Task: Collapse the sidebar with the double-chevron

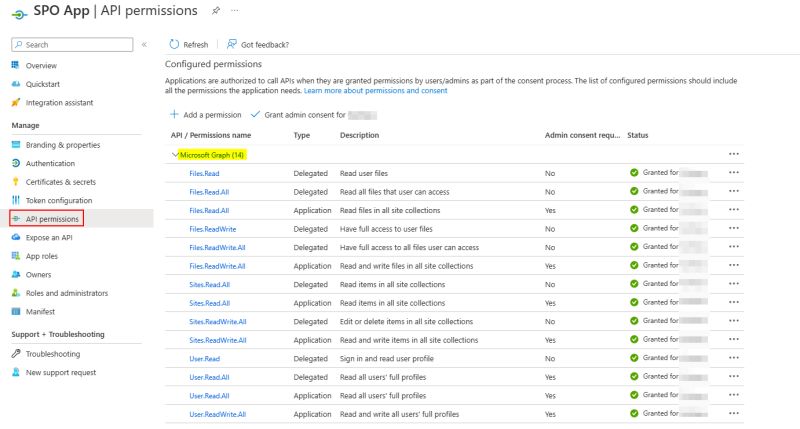Action: click(144, 45)
